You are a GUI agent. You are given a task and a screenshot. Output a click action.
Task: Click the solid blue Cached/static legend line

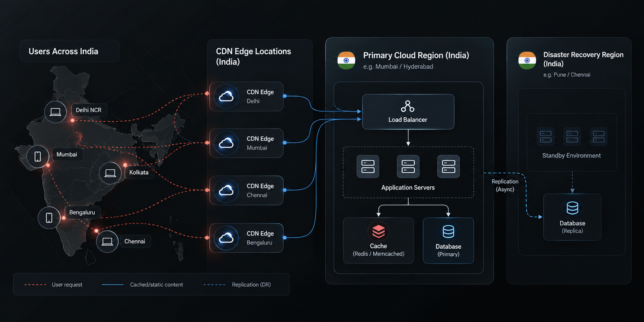113,284
